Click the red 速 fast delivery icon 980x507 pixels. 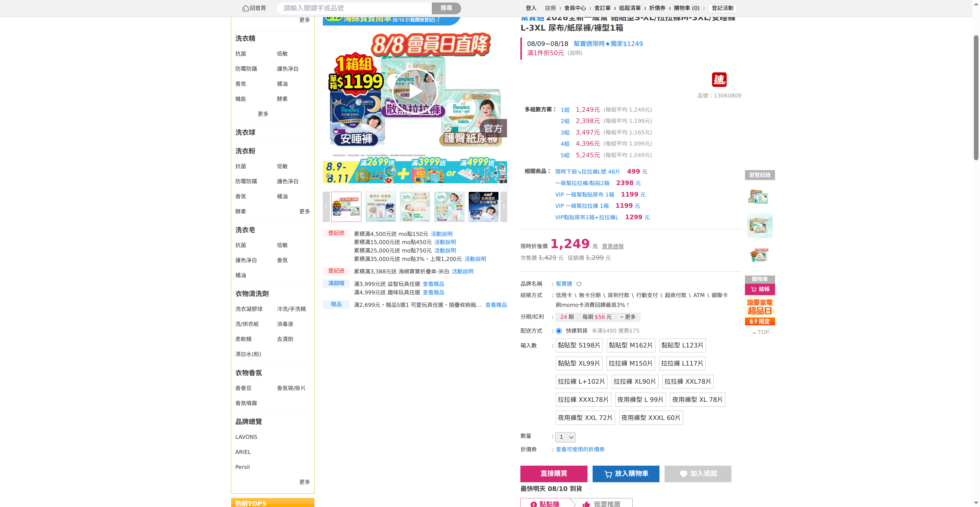[x=719, y=80]
